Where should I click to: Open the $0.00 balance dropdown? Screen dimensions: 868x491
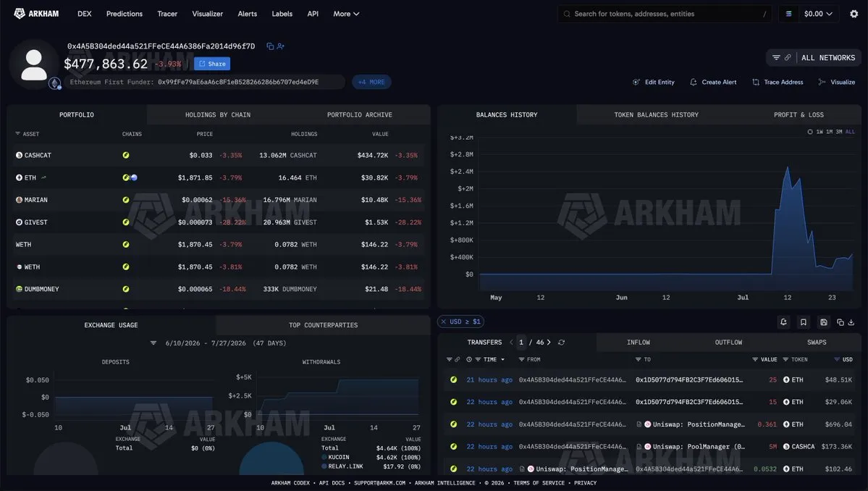818,14
